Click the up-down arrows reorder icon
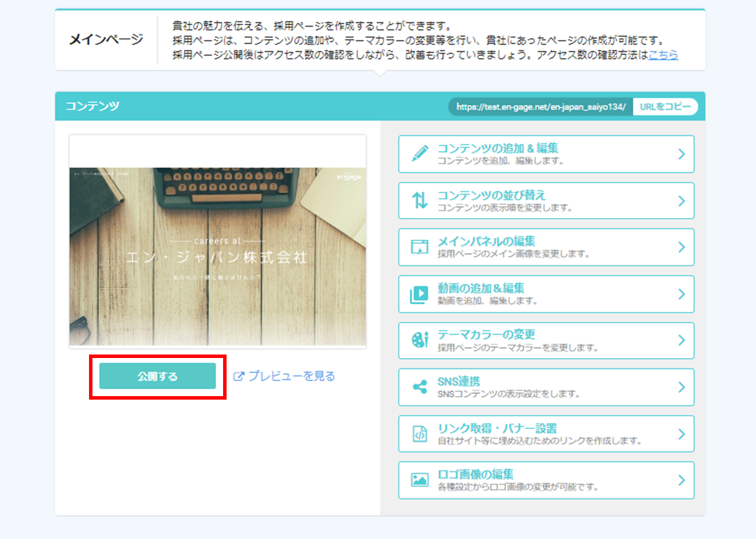The width and height of the screenshot is (756, 539). coord(420,201)
